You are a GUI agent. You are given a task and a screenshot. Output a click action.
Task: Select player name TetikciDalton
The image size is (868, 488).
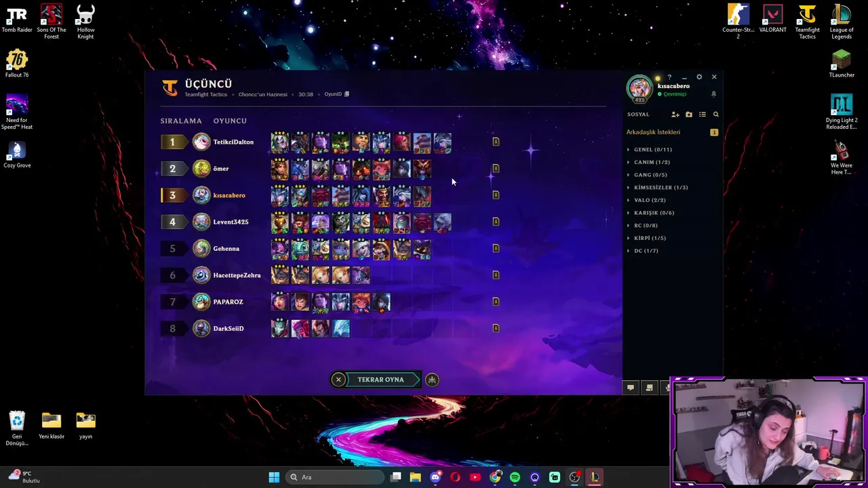(x=233, y=142)
